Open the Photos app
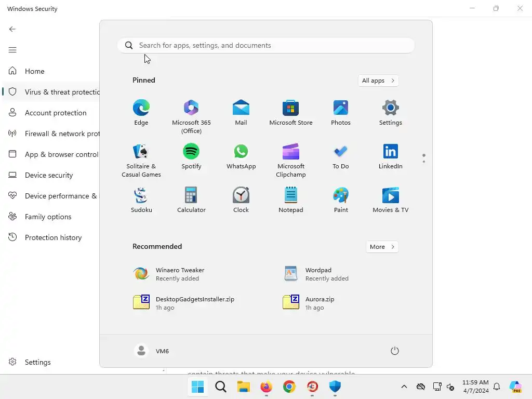532x399 pixels. (x=341, y=113)
